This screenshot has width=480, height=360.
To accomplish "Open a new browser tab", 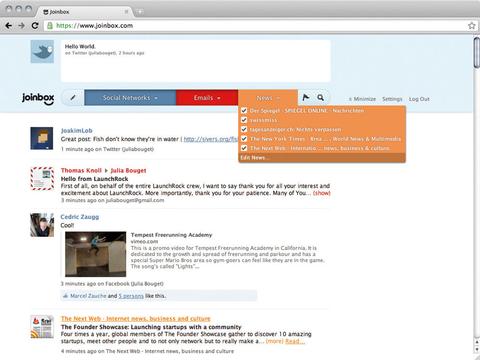I will pos(140,12).
